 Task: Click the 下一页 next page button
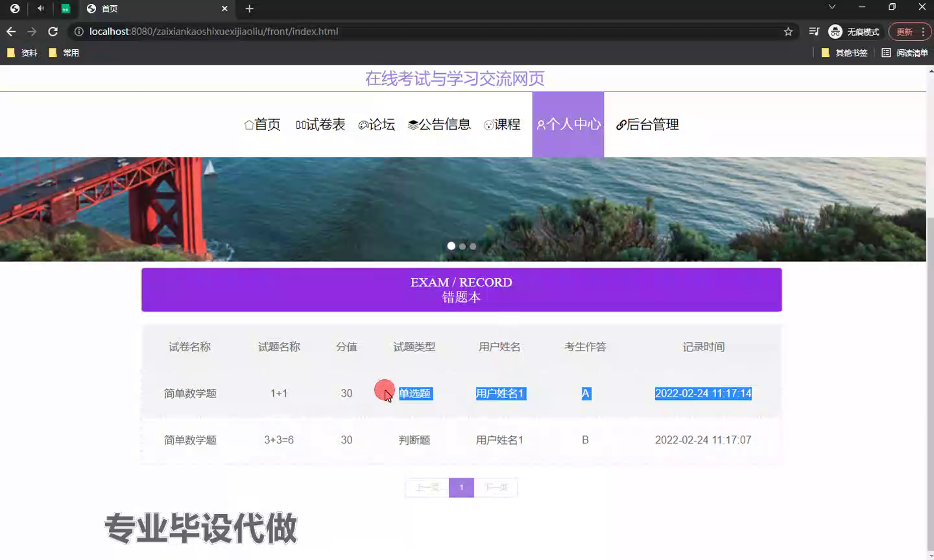(496, 487)
